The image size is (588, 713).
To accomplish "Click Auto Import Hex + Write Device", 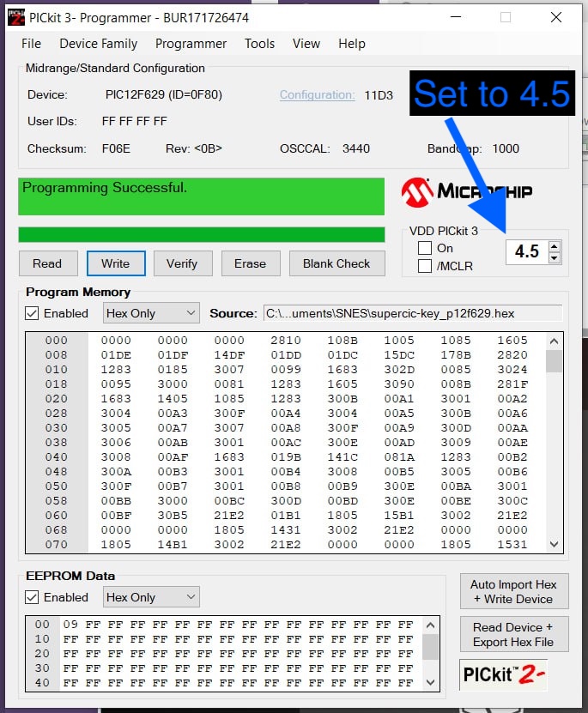I will point(514,591).
